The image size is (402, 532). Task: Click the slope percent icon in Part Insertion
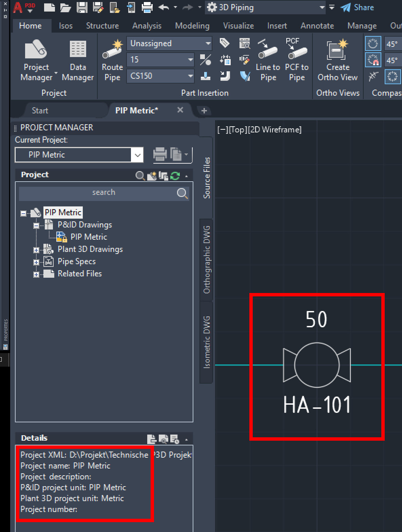205,60
